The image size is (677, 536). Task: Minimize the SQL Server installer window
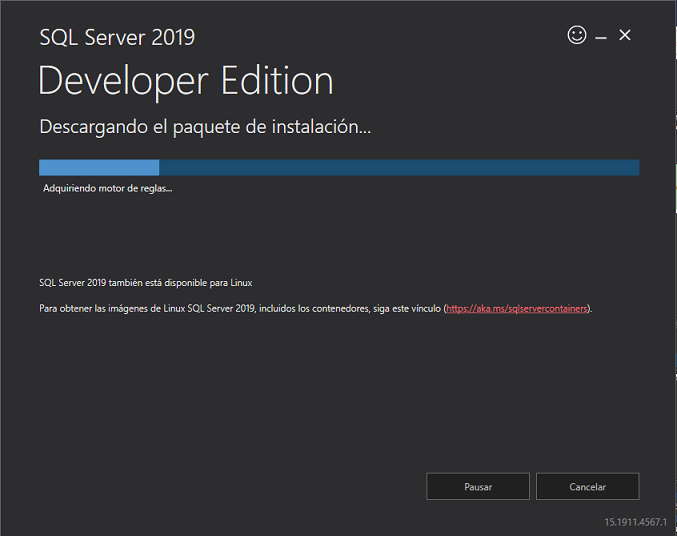(601, 38)
